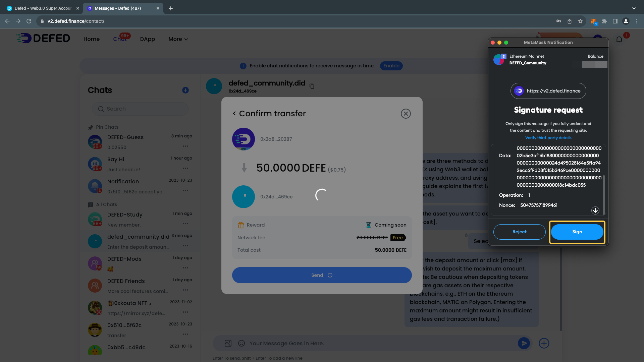Open the plus menu beside message box
Viewport: 644px width, 362px height.
click(544, 343)
